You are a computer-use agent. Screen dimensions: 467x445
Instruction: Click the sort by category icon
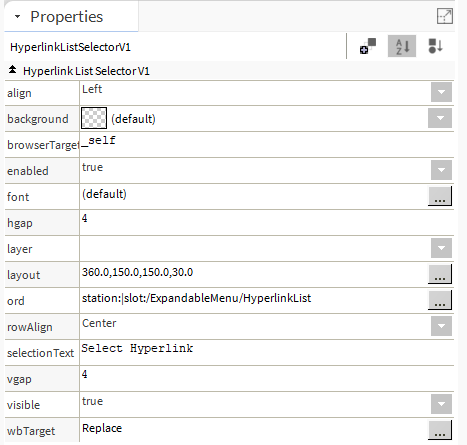435,46
